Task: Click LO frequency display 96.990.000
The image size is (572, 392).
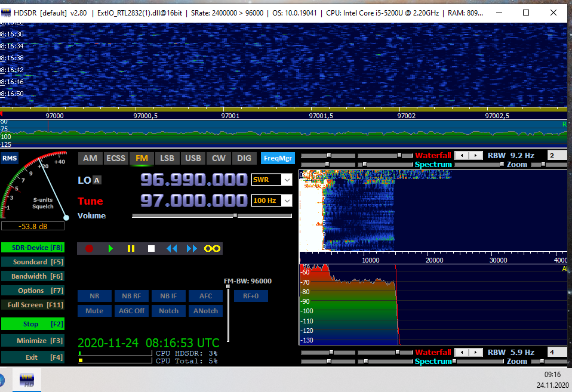Action: click(193, 180)
